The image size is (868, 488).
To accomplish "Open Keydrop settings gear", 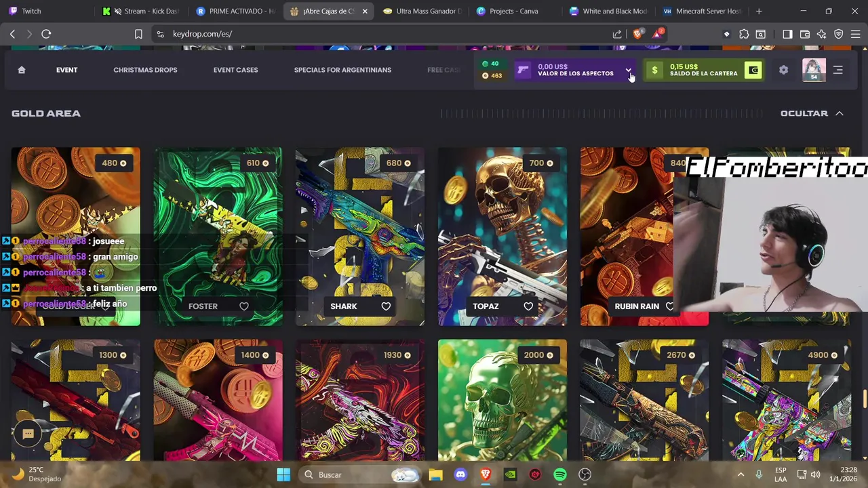I will pyautogui.click(x=783, y=70).
